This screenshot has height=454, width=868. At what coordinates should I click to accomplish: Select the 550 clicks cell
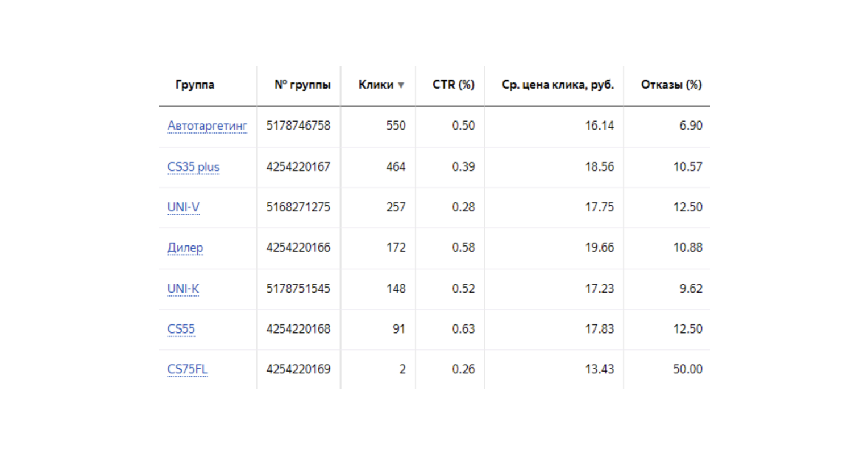click(x=396, y=126)
